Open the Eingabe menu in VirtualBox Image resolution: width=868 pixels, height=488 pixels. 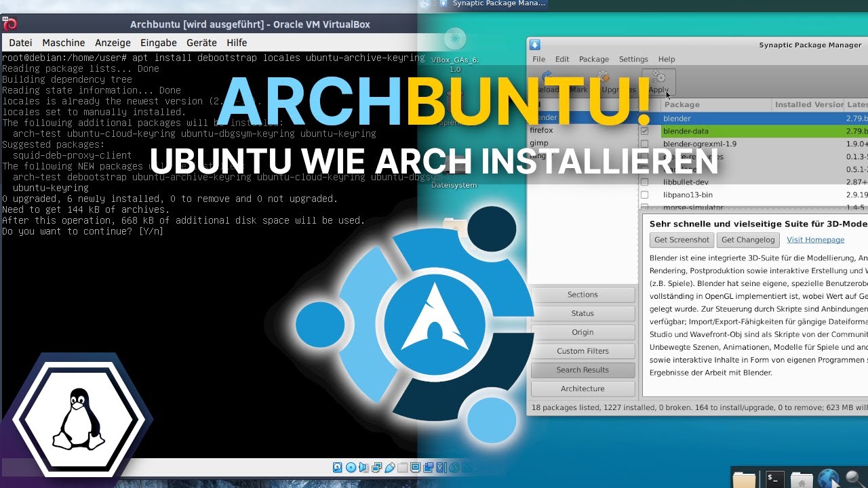coord(158,43)
